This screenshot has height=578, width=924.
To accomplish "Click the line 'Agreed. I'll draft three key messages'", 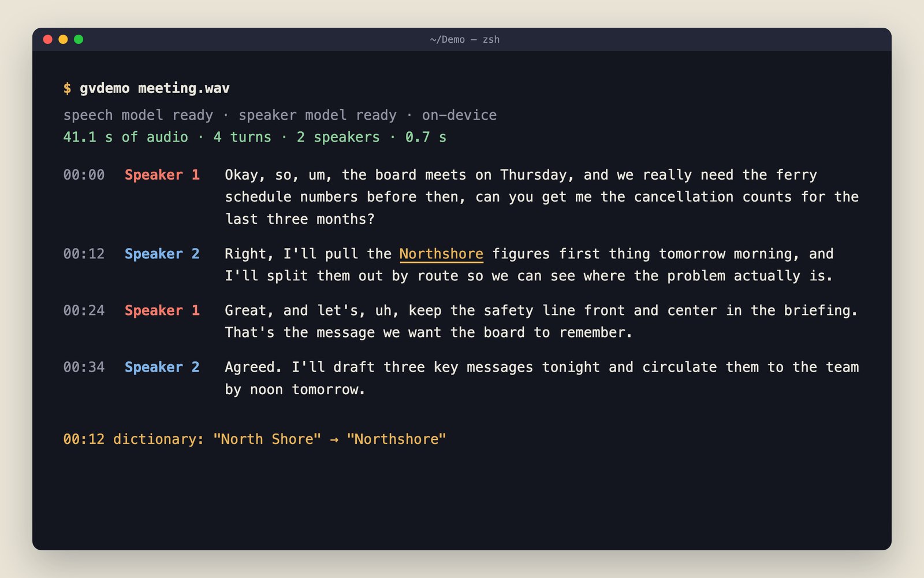I will click(x=542, y=367).
